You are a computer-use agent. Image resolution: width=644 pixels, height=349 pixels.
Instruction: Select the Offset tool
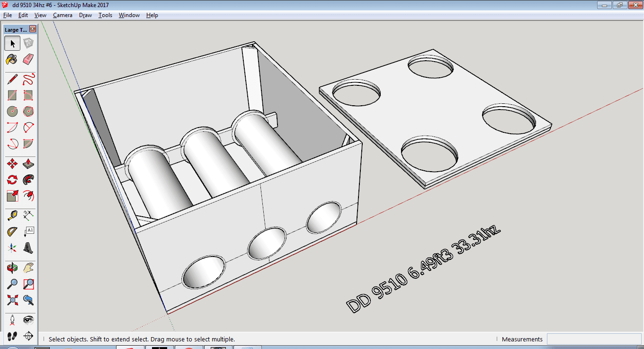coord(28,196)
